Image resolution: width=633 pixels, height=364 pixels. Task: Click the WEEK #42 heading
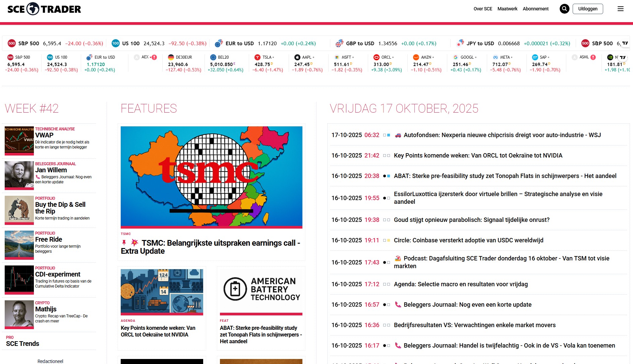32,109
